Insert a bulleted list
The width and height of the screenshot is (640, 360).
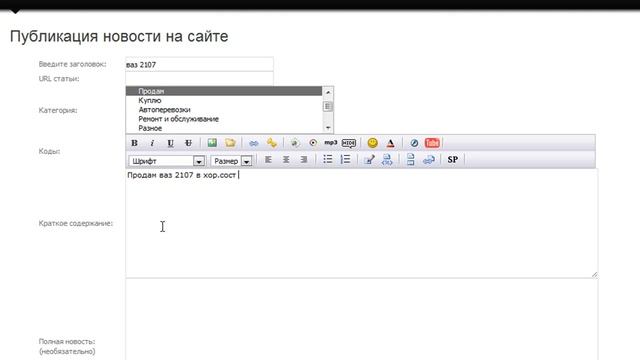327,160
